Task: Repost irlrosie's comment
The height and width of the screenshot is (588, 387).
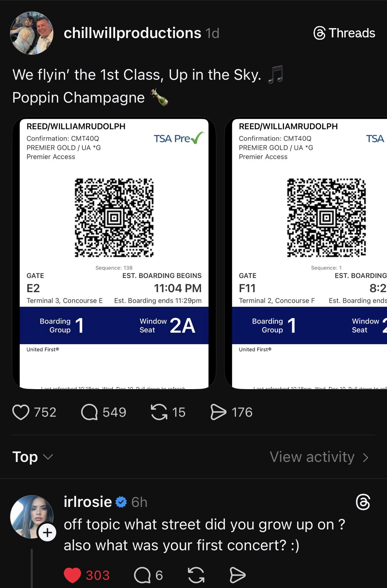Action: [196, 575]
